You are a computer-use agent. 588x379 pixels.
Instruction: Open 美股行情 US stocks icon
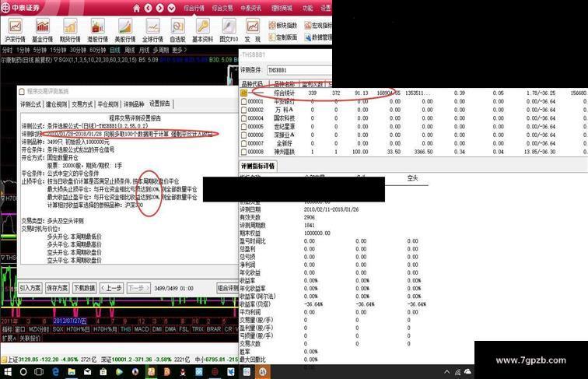tap(125, 30)
